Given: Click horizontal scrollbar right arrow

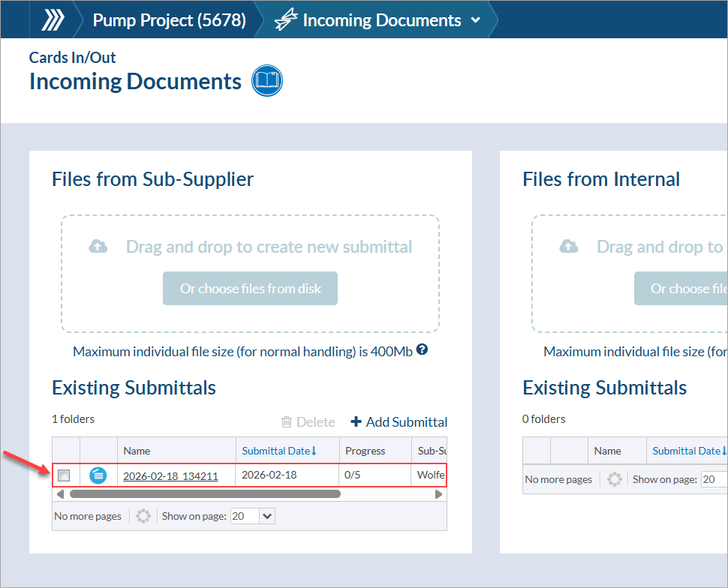Looking at the screenshot, I should [439, 494].
